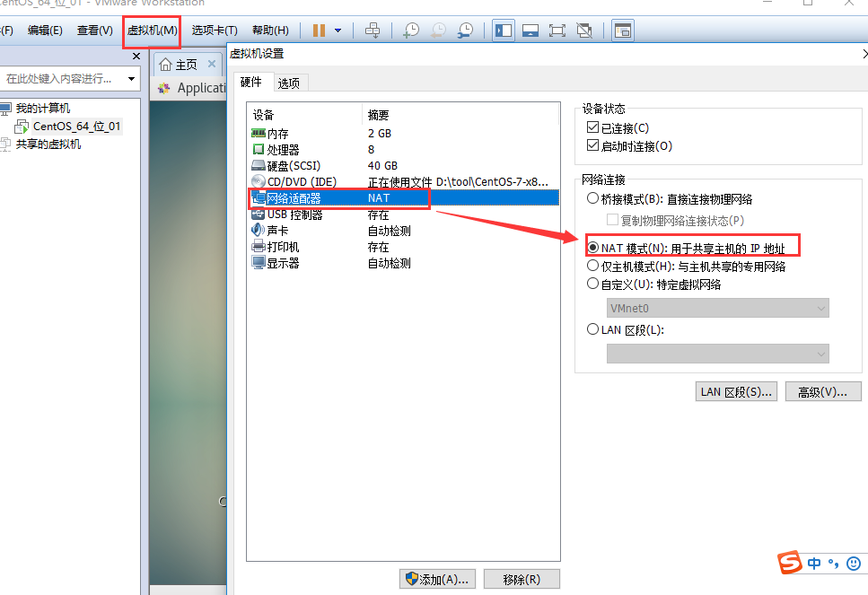The image size is (868, 595).
Task: Click the Unity mode toolbar icon
Action: pyautogui.click(x=584, y=31)
